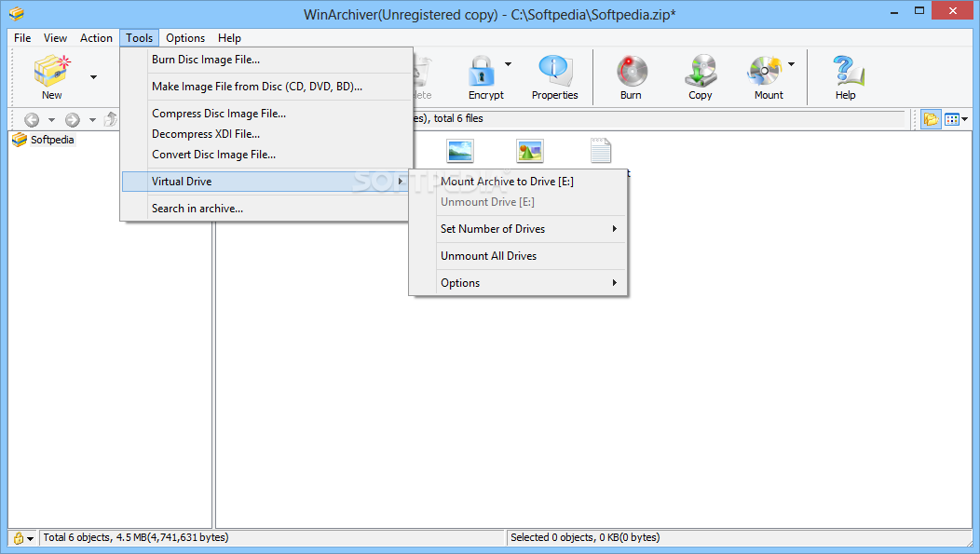Image resolution: width=980 pixels, height=554 pixels.
Task: Click the lock icon in status bar
Action: click(x=18, y=538)
